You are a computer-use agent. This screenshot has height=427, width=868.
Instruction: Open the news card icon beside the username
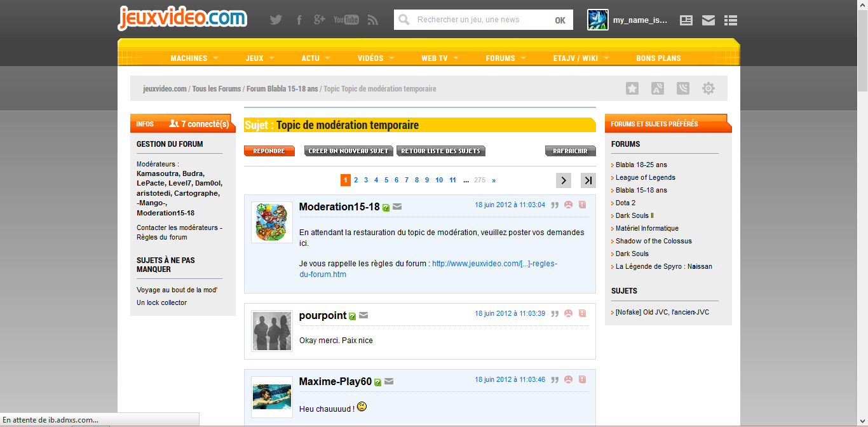pos(686,20)
